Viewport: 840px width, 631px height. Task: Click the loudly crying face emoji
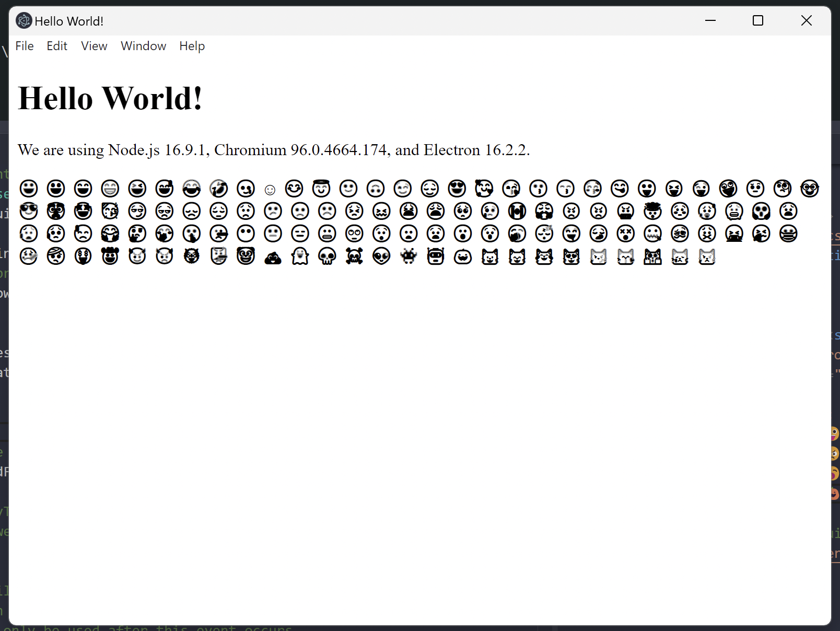coord(517,211)
